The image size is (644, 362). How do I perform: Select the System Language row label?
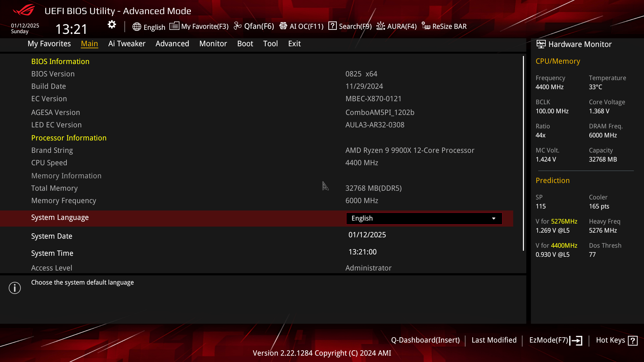coord(60,218)
